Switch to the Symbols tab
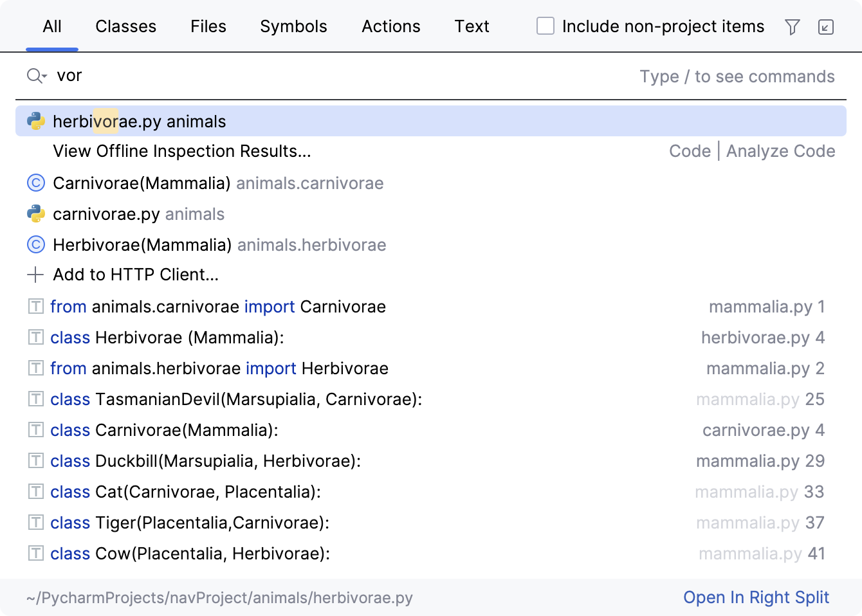The image size is (862, 616). (x=293, y=26)
